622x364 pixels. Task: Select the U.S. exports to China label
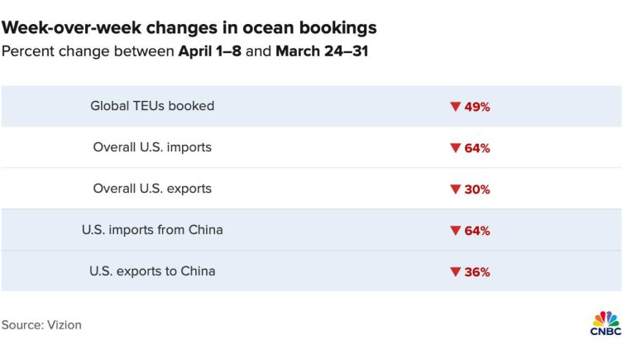pos(152,271)
